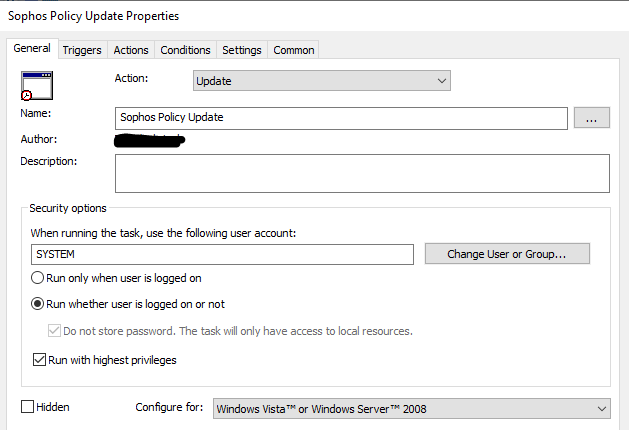Open the Settings tab
The width and height of the screenshot is (629, 430).
pyautogui.click(x=242, y=50)
